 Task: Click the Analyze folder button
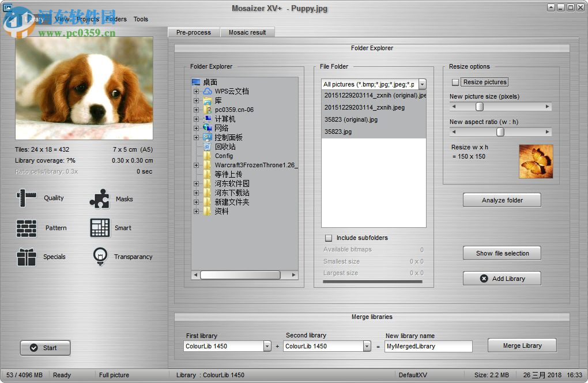[x=501, y=200]
